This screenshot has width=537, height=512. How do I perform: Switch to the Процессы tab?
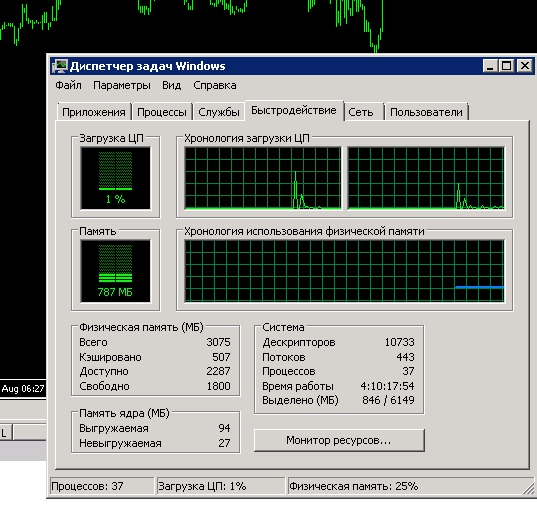tap(162, 112)
